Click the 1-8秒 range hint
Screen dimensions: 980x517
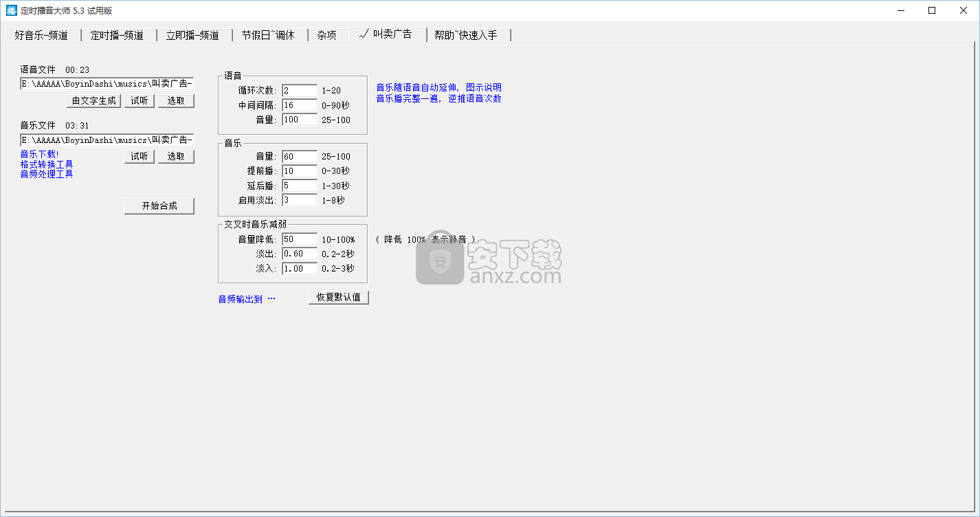[x=333, y=201]
